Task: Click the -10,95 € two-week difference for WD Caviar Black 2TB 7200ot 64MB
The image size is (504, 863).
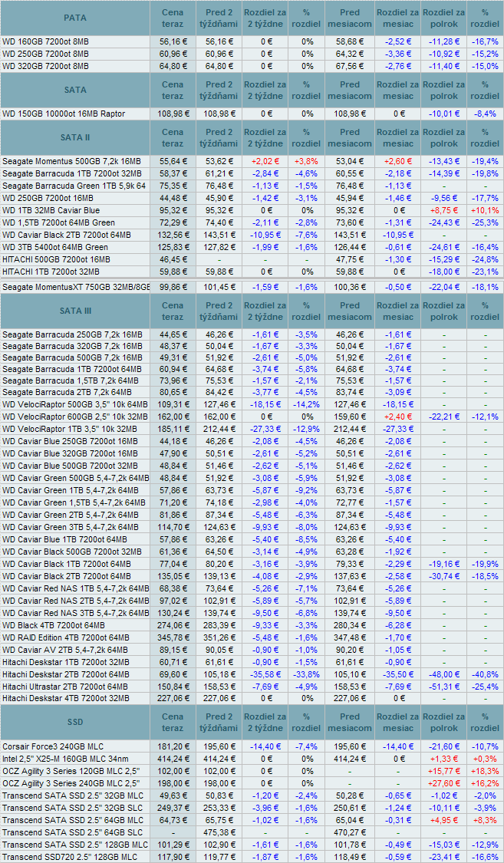Action: 265,235
